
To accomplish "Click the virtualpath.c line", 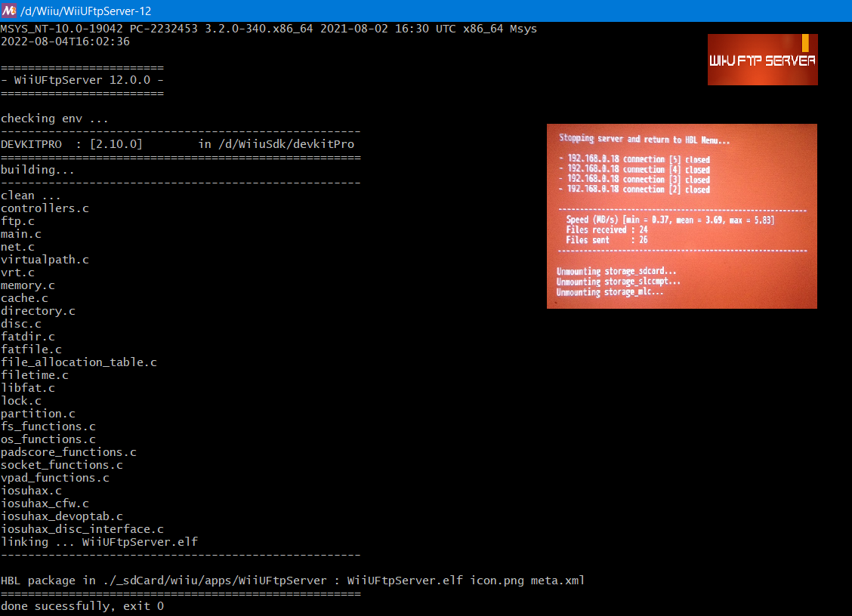I will click(45, 260).
